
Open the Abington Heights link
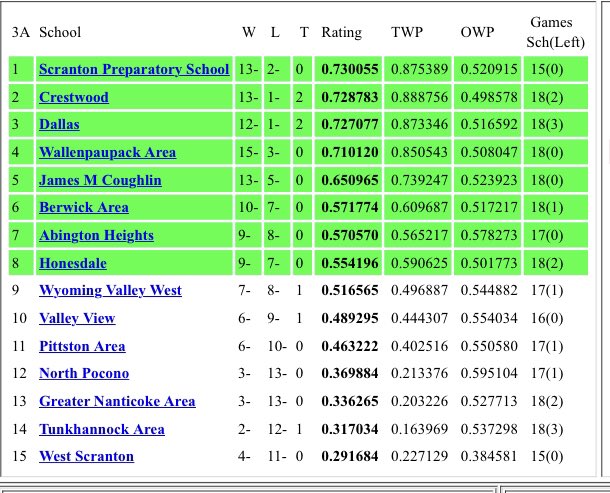coord(96,235)
